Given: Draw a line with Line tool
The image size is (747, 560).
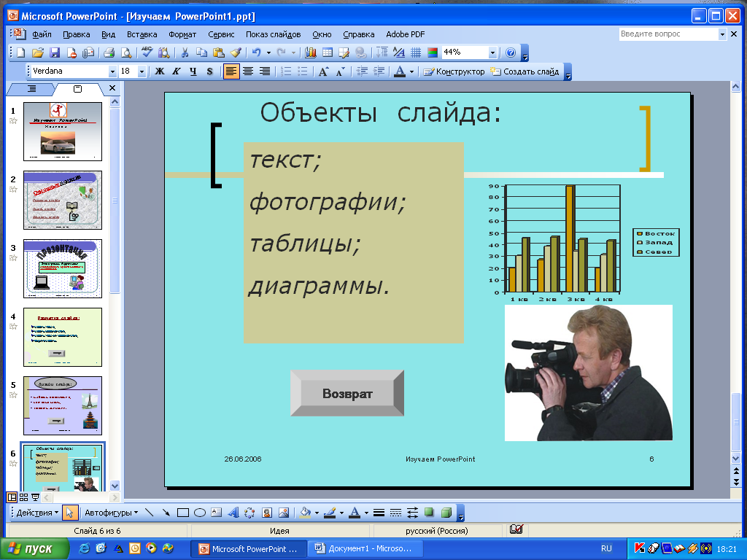Looking at the screenshot, I should (149, 513).
